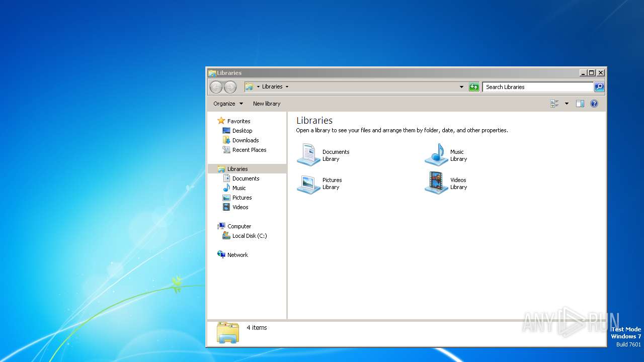Go forward with the Forward arrow button
This screenshot has width=644, height=362.
[x=230, y=87]
